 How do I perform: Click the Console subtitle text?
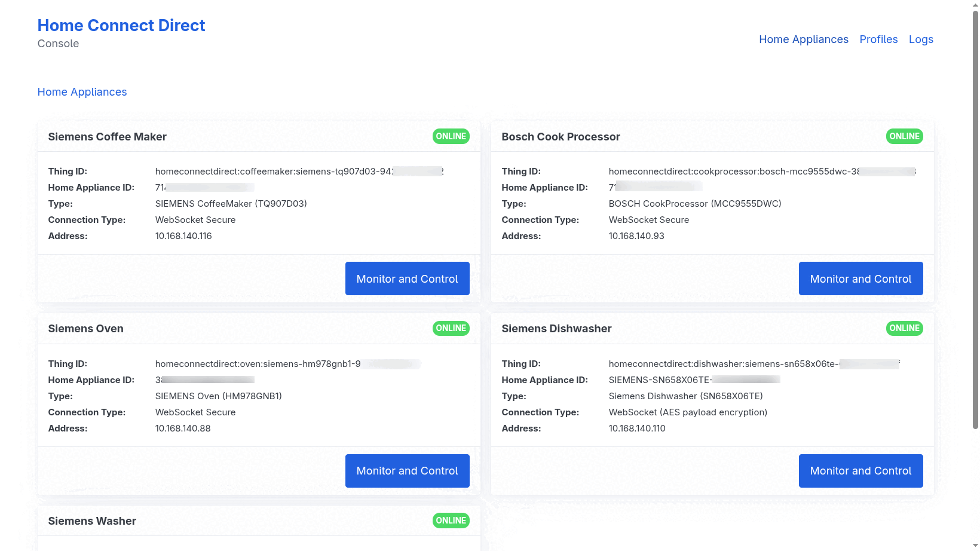click(58, 44)
